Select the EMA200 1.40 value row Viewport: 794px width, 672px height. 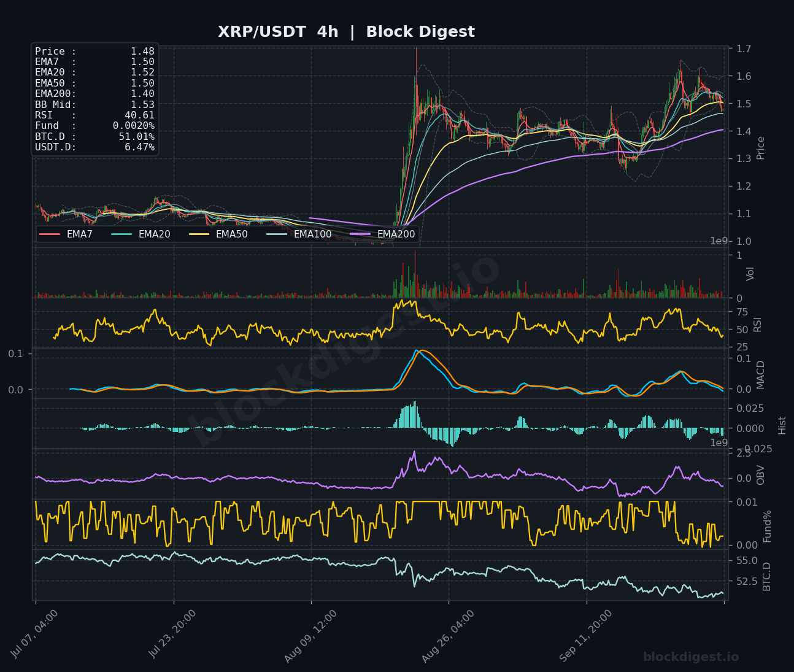click(94, 94)
